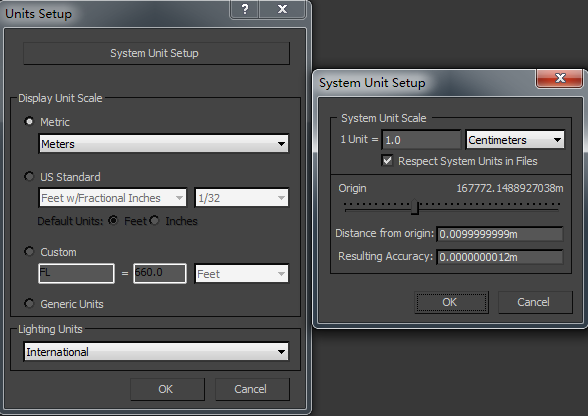Confirm System Unit Setup with OK
Screen dimensions: 588x416
pos(452,302)
